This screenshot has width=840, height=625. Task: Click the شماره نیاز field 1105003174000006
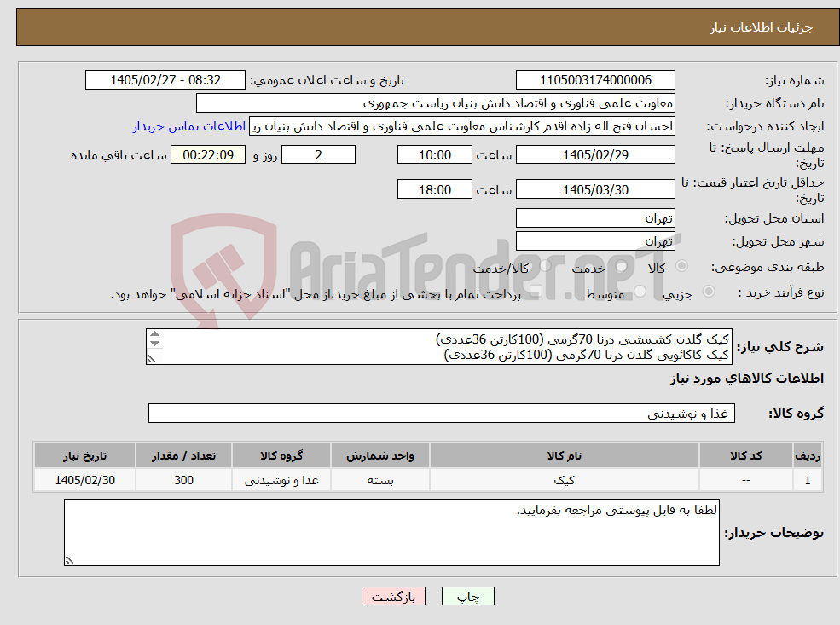click(595, 80)
